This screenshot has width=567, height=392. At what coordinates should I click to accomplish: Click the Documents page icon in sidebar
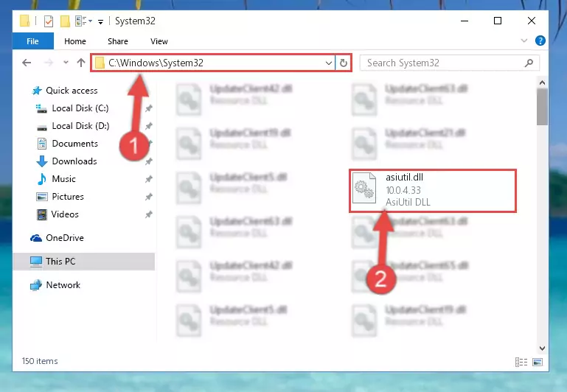pyautogui.click(x=42, y=144)
